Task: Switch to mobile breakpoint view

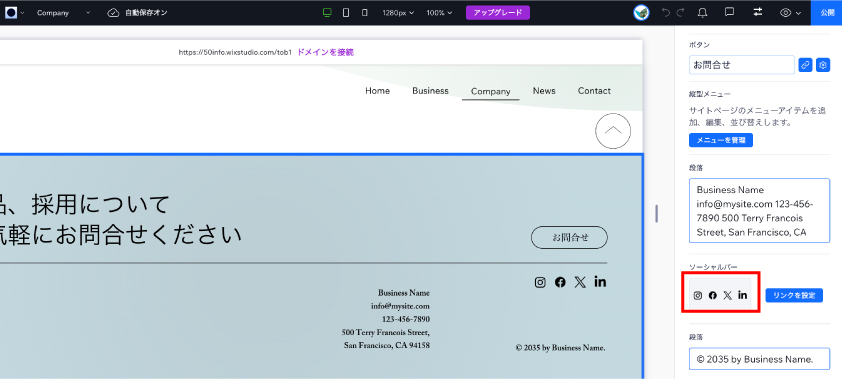Action: click(365, 12)
